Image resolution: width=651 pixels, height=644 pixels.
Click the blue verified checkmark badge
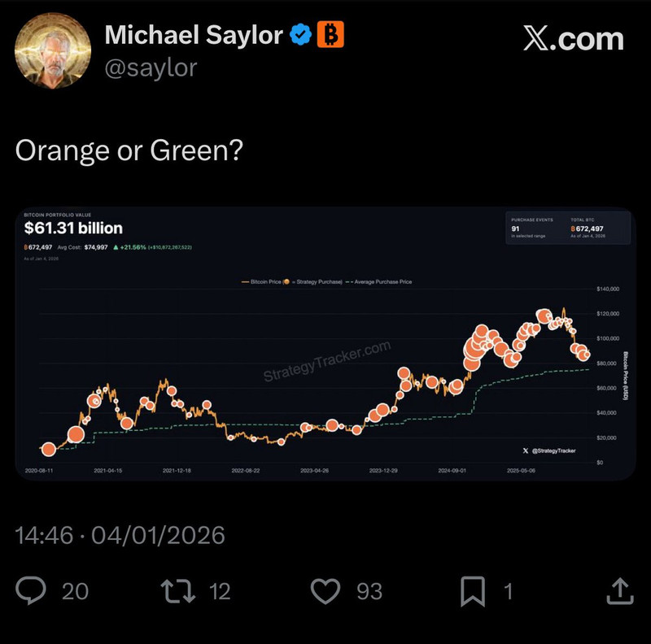(302, 35)
